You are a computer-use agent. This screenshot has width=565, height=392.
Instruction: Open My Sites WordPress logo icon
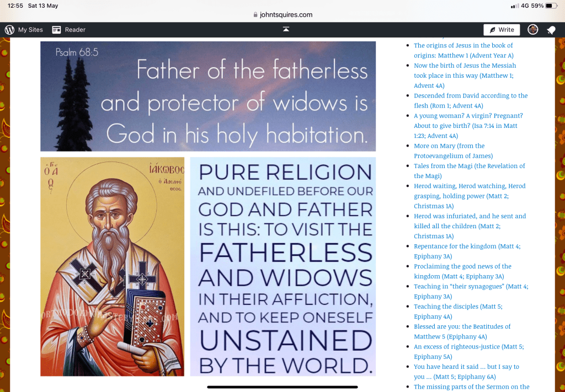(9, 30)
